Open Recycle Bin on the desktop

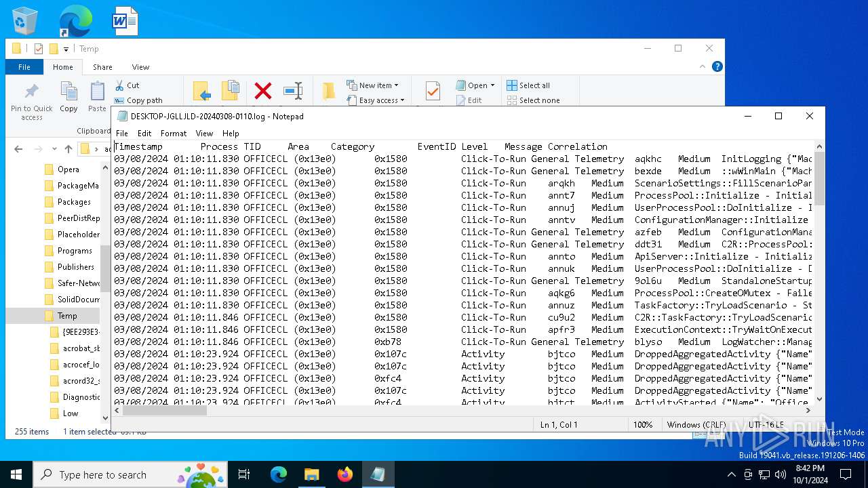[25, 21]
